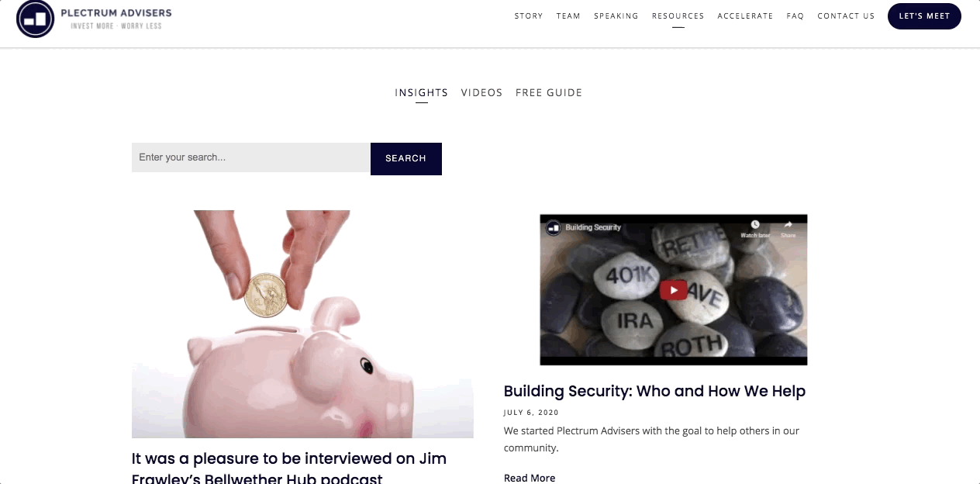Click the Let's Meet button
This screenshot has width=980, height=484.
(x=924, y=16)
